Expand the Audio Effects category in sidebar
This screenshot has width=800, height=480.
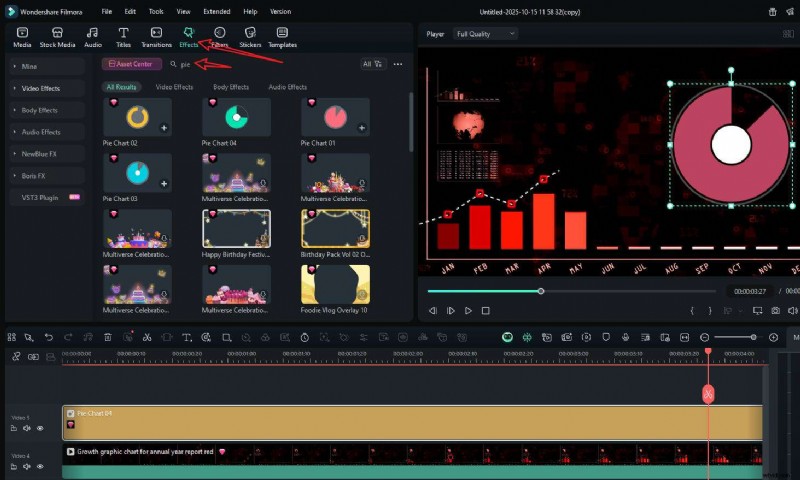pos(47,132)
